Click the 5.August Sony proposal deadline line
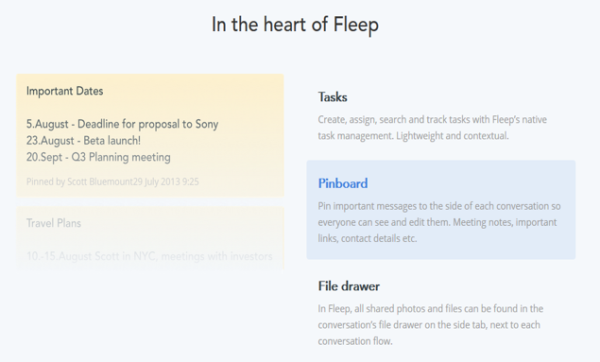 pyautogui.click(x=122, y=124)
